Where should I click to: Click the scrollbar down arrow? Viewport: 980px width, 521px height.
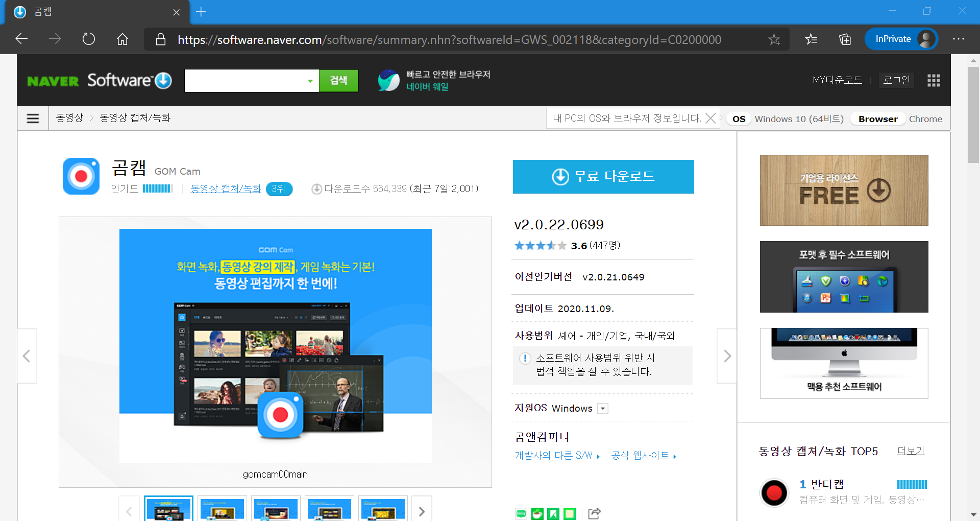coord(973,515)
